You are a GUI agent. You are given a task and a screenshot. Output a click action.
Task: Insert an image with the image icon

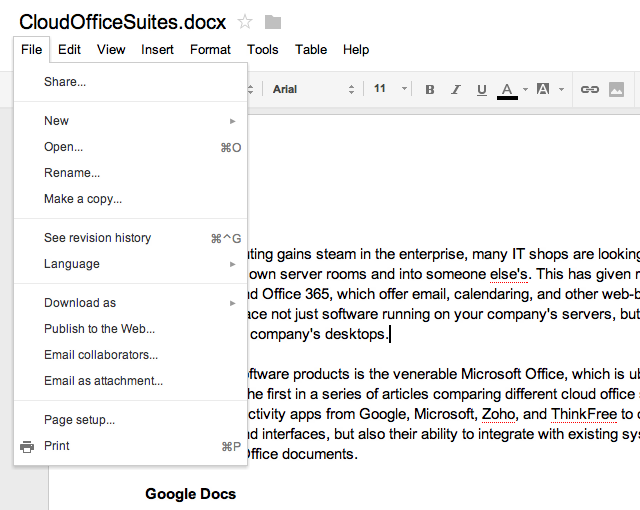tap(616, 89)
